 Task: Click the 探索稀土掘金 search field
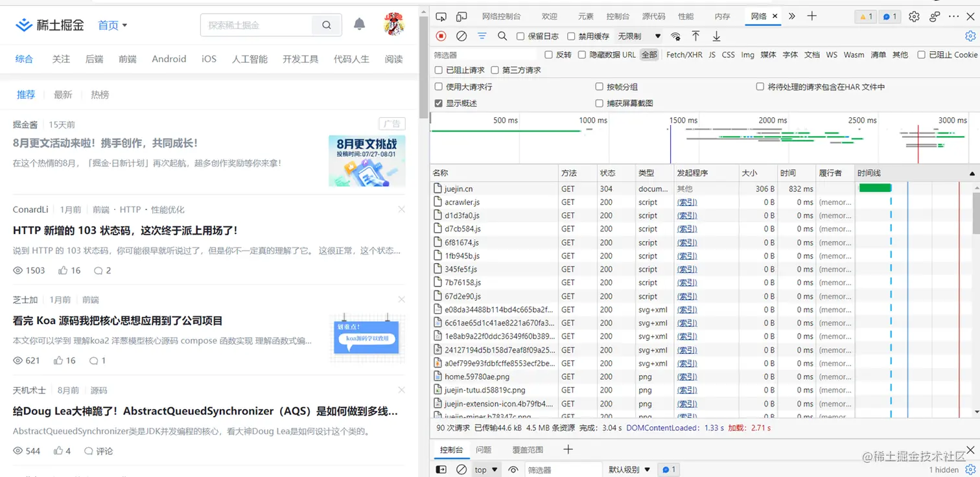[x=257, y=25]
